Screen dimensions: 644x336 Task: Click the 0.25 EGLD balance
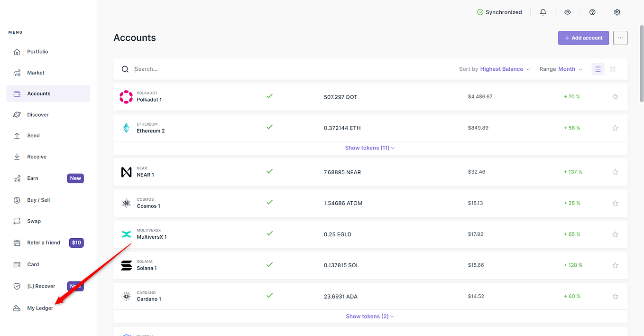tap(338, 234)
